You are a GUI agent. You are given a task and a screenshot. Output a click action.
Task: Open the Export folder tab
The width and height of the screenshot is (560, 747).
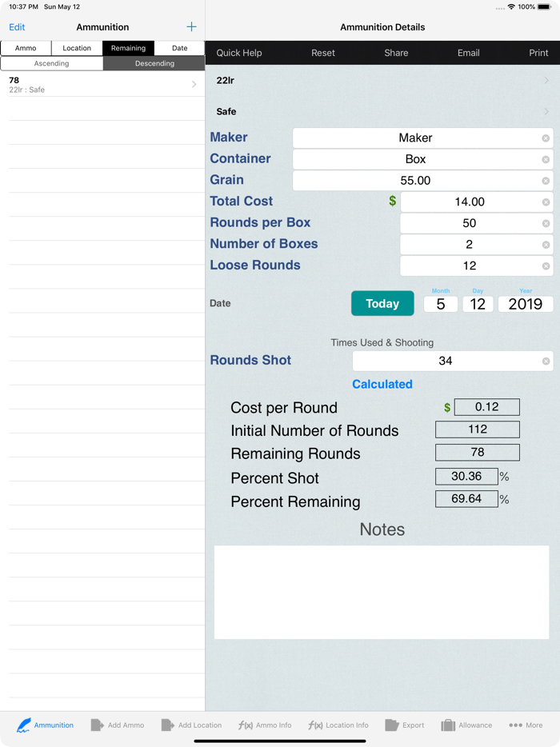click(x=404, y=725)
